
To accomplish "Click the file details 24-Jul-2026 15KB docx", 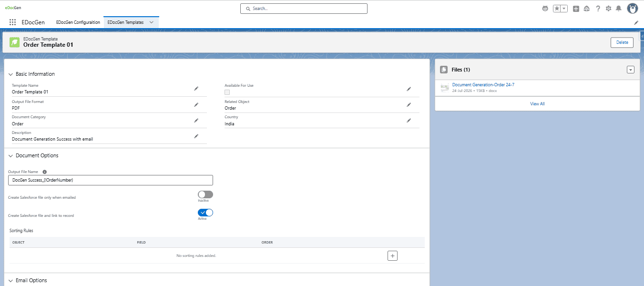I will point(474,91).
